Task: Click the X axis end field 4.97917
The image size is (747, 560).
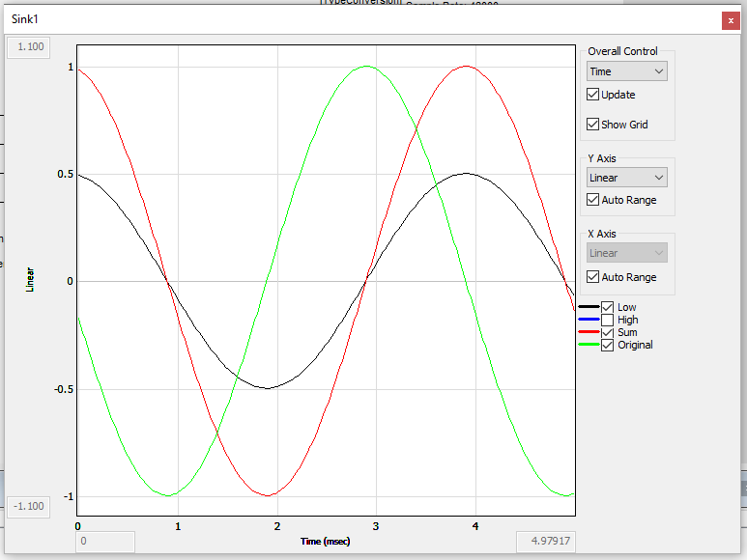Action: click(x=546, y=542)
